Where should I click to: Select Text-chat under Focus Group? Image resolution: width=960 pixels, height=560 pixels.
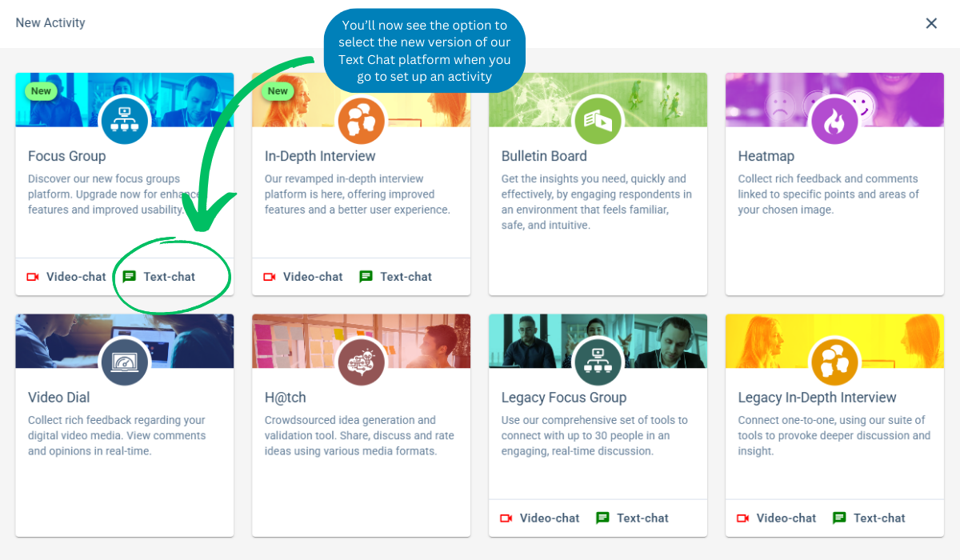[x=159, y=277]
